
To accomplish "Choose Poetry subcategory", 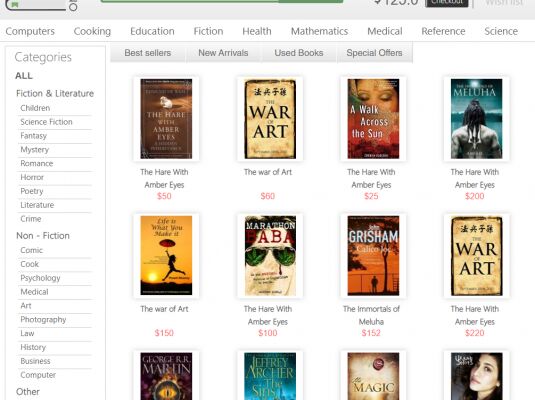I will tap(32, 191).
